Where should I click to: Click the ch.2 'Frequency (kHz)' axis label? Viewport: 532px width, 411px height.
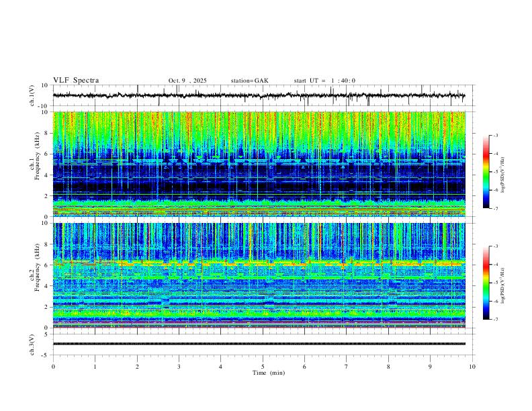37,266
